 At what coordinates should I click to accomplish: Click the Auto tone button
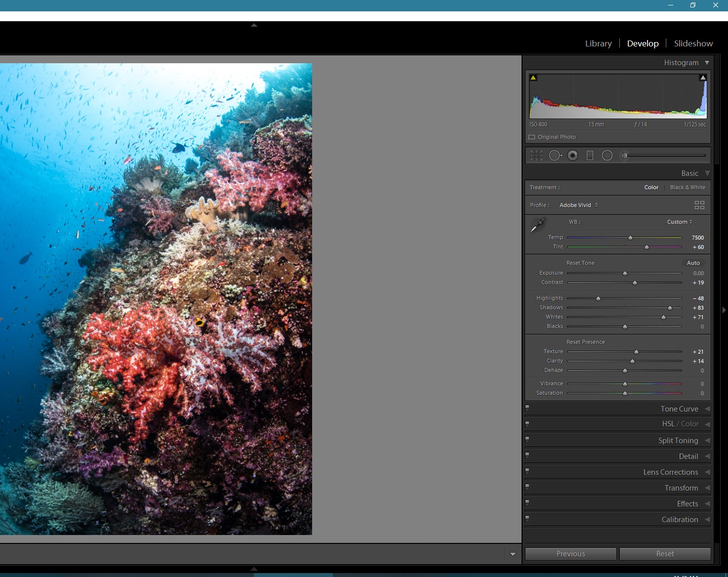click(693, 263)
